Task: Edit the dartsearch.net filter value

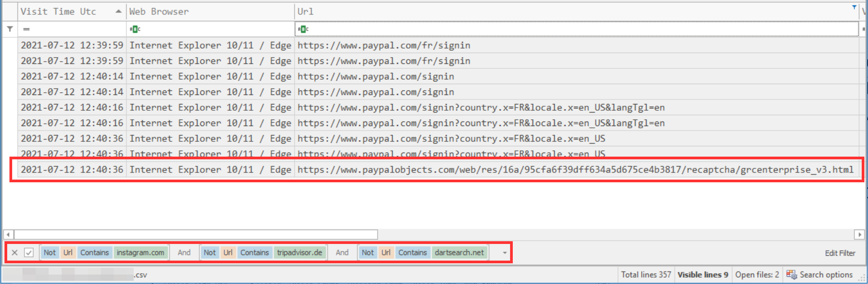Action: (460, 252)
